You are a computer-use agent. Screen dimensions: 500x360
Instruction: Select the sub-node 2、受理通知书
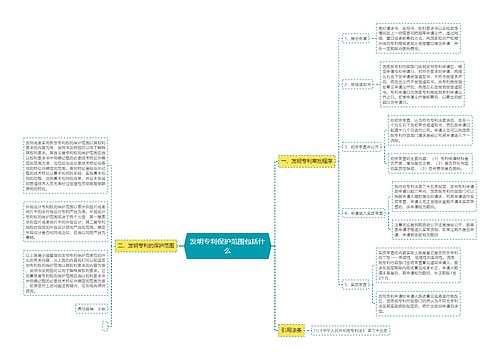point(358,85)
